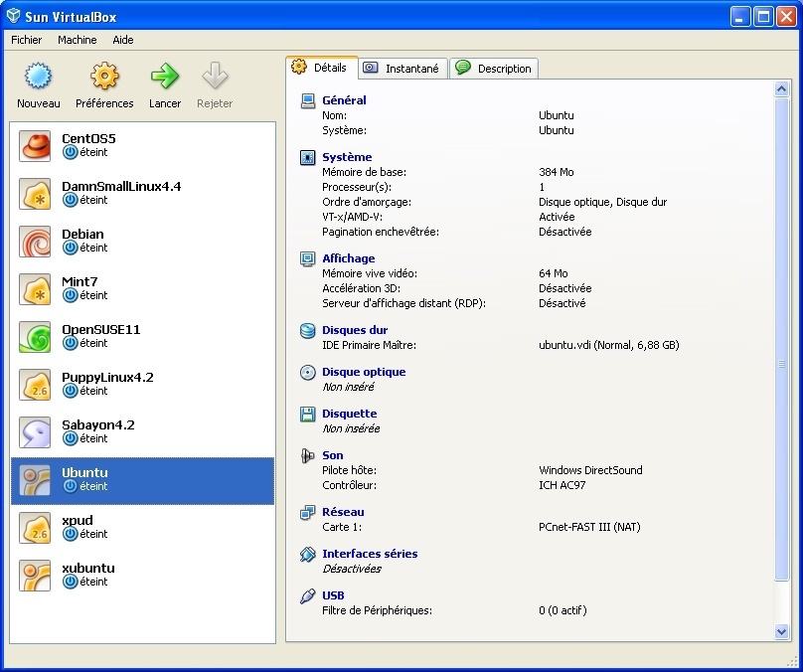This screenshot has height=672, width=803.
Task: Select the CentOS5 red hat icon
Action: pyautogui.click(x=35, y=145)
